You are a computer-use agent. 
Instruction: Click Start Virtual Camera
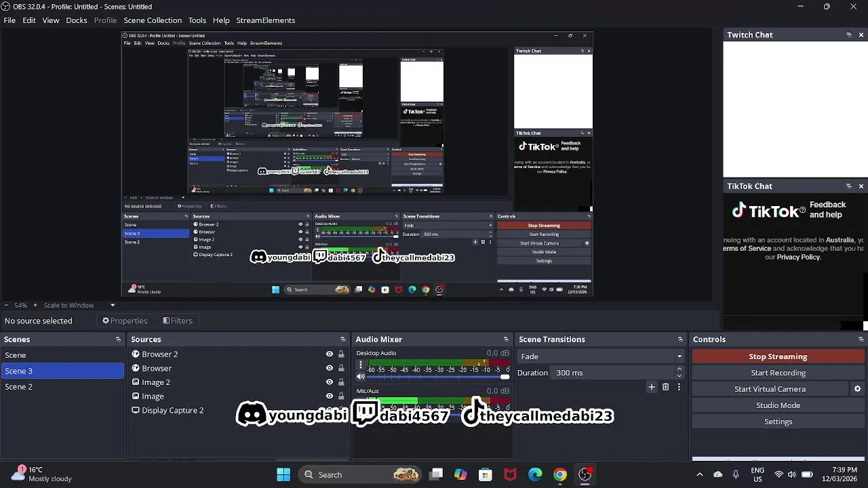(x=770, y=389)
